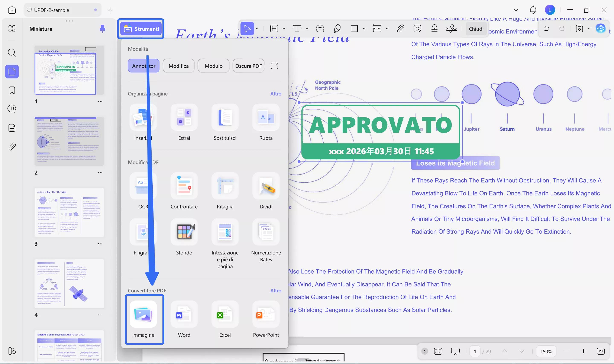Toggle two-page view in the bottom bar
This screenshot has width=614, height=364.
coord(438,351)
